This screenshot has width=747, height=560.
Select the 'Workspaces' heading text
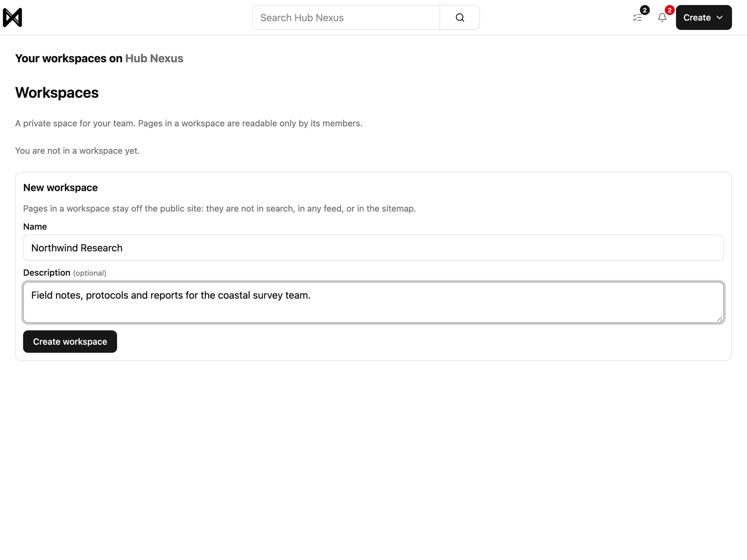click(57, 93)
